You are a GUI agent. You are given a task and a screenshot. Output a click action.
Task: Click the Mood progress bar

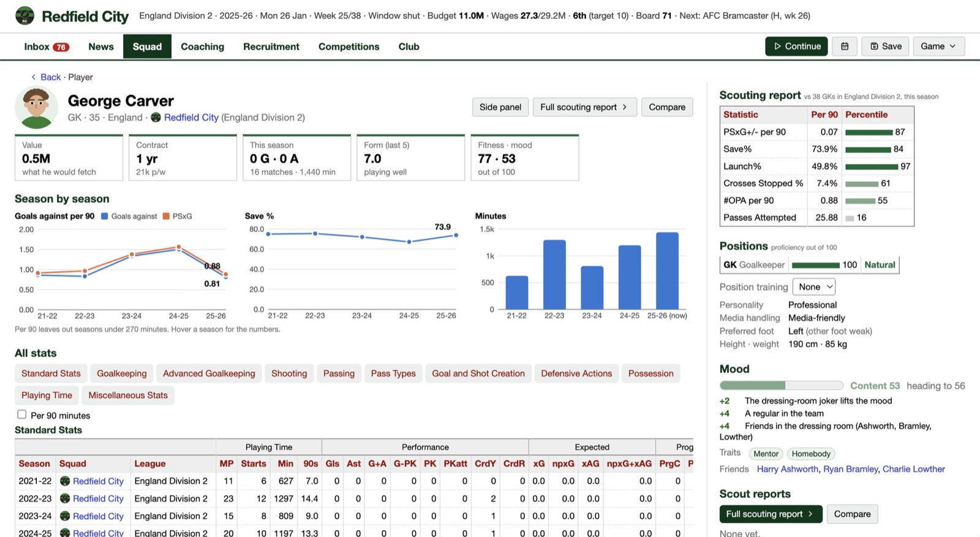point(782,386)
